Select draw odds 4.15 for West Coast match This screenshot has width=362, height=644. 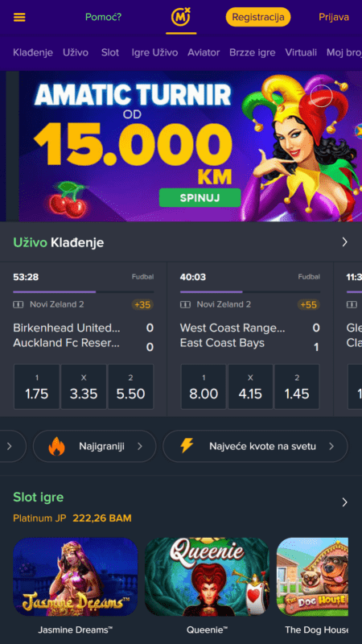point(250,386)
